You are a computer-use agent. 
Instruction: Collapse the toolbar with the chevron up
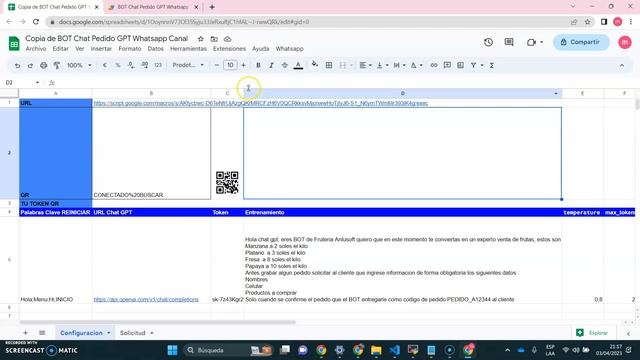pyautogui.click(x=622, y=65)
